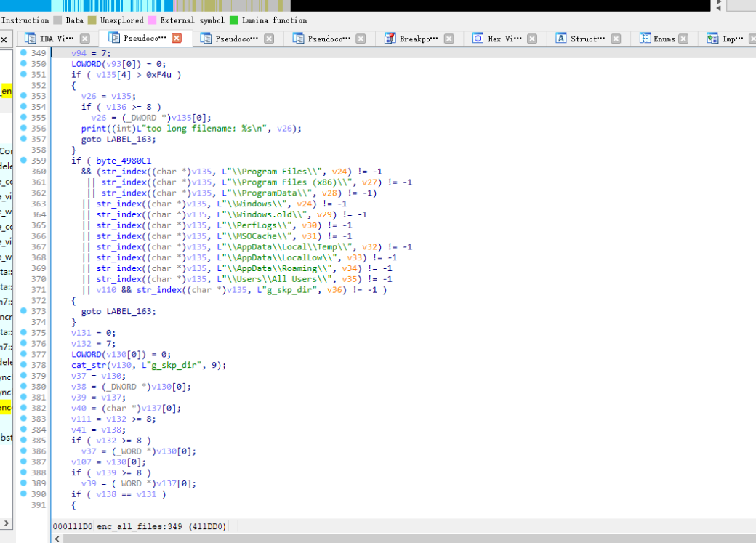Switch to the third Pseudocode tab
The width and height of the screenshot is (756, 543).
pyautogui.click(x=329, y=39)
